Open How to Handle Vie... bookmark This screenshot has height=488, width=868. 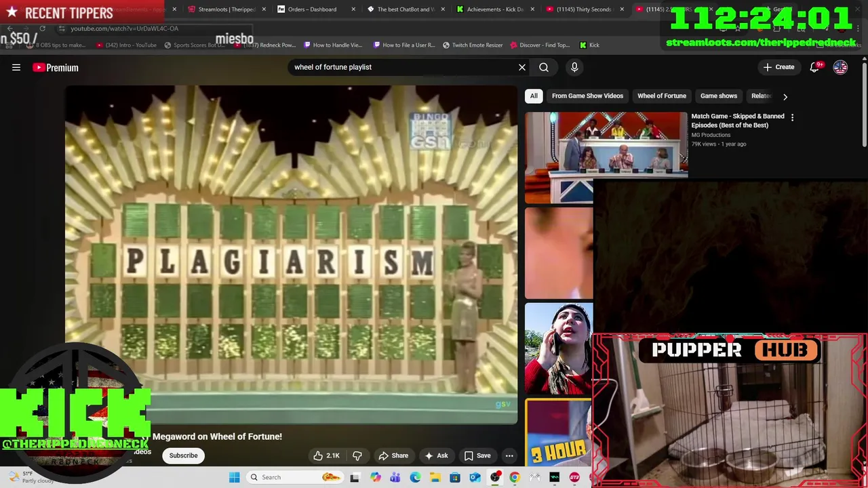click(333, 45)
